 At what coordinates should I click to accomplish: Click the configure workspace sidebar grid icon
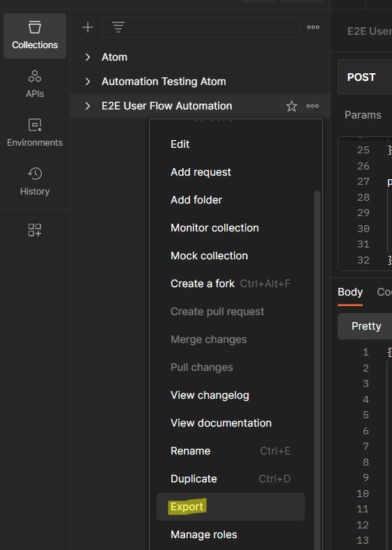click(x=35, y=230)
